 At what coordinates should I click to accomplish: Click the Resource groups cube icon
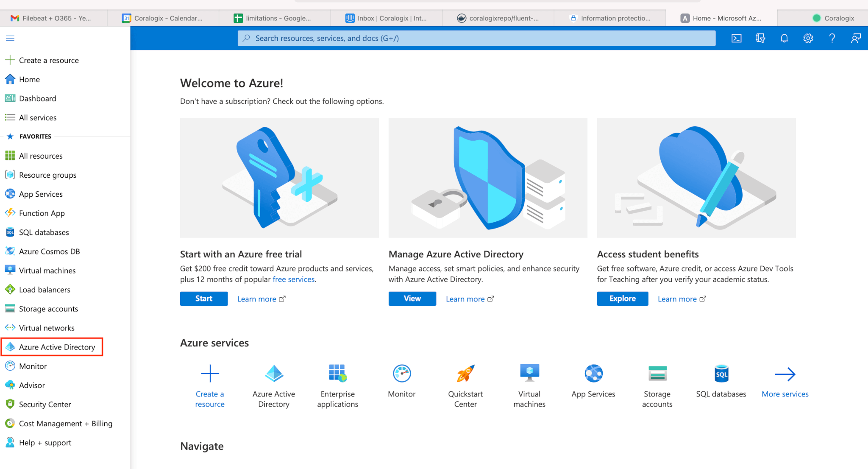(10, 175)
